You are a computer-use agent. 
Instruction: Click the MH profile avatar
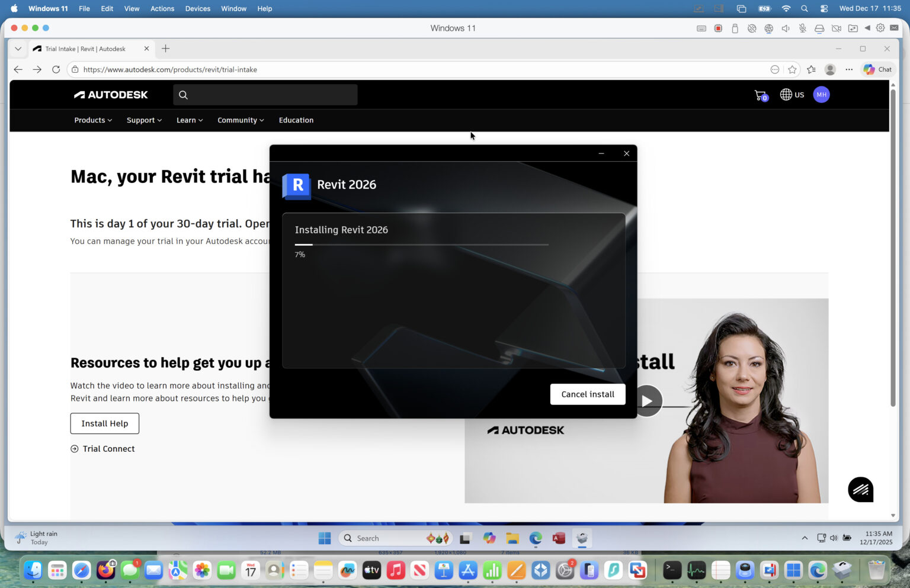(822, 94)
